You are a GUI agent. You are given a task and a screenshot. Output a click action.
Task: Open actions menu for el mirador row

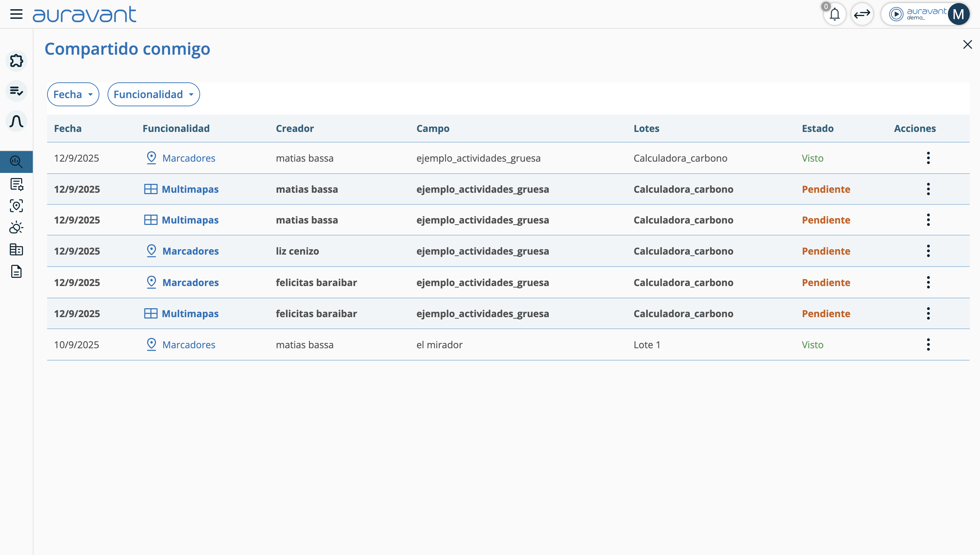click(x=928, y=344)
